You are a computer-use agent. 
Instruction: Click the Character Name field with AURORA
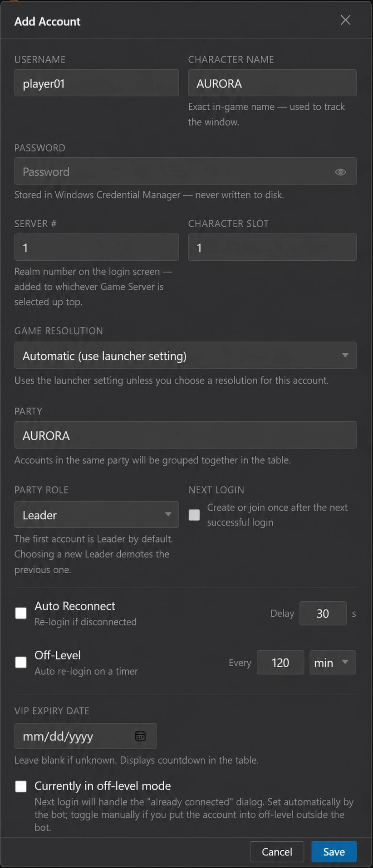pyautogui.click(x=272, y=83)
